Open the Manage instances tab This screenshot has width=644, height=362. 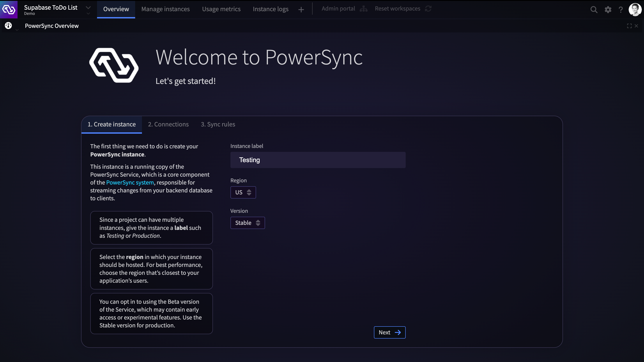click(166, 9)
